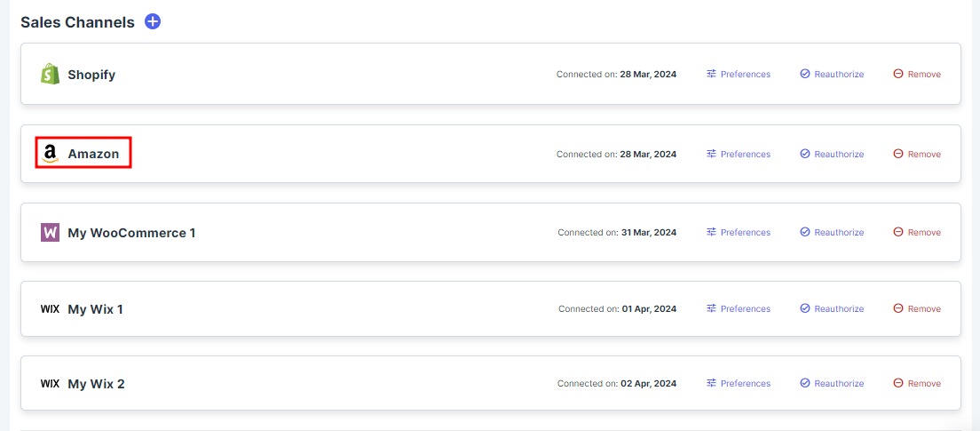The height and width of the screenshot is (431, 980).
Task: Reauthorize My WooCommerce 1 channel
Action: coord(832,232)
